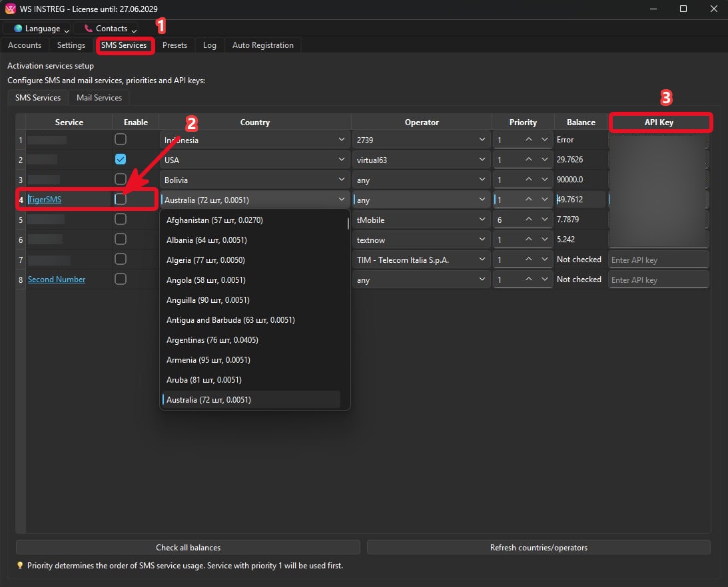
Task: Sort by the Balance column header
Action: pos(581,122)
